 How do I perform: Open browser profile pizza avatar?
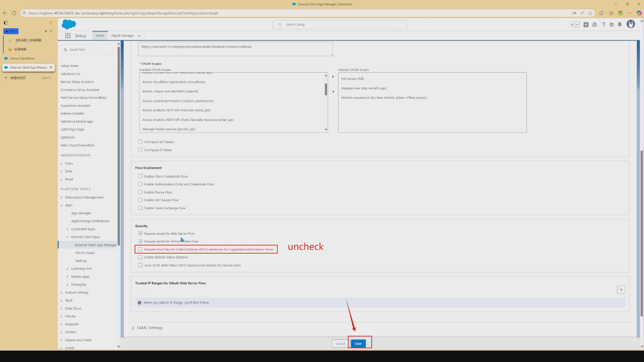click(x=620, y=13)
